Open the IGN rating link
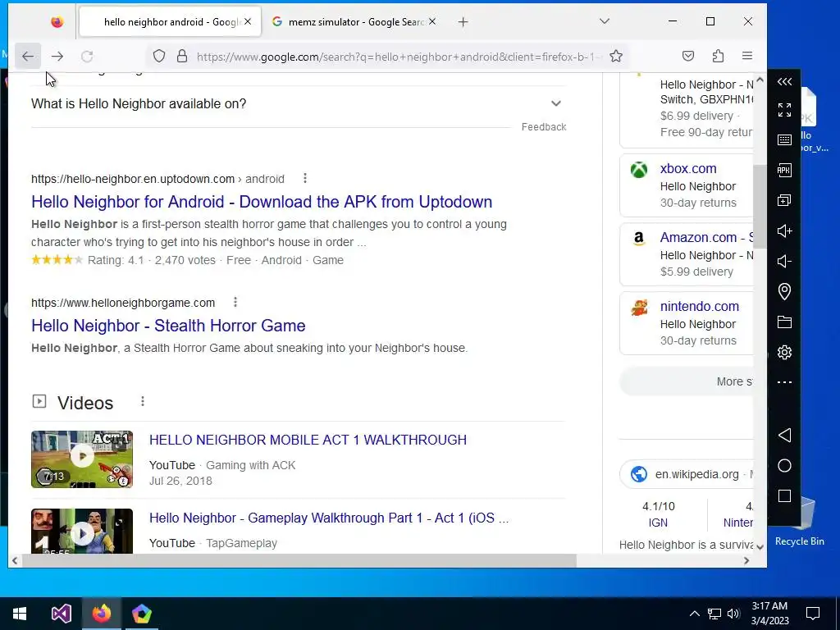840x630 pixels. click(x=658, y=523)
